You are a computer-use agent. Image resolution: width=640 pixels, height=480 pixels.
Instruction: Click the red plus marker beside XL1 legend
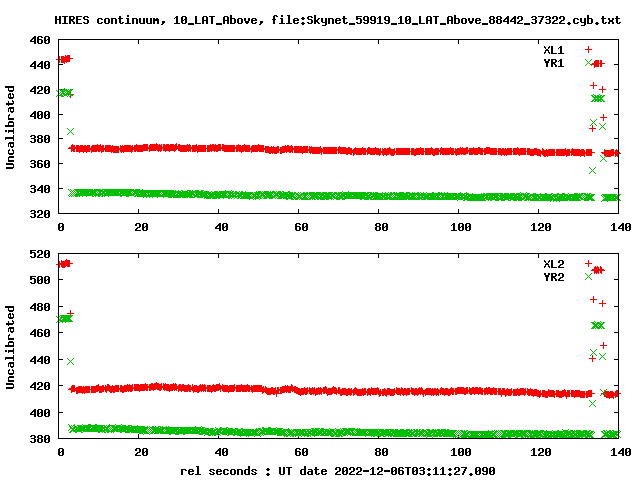pos(588,50)
